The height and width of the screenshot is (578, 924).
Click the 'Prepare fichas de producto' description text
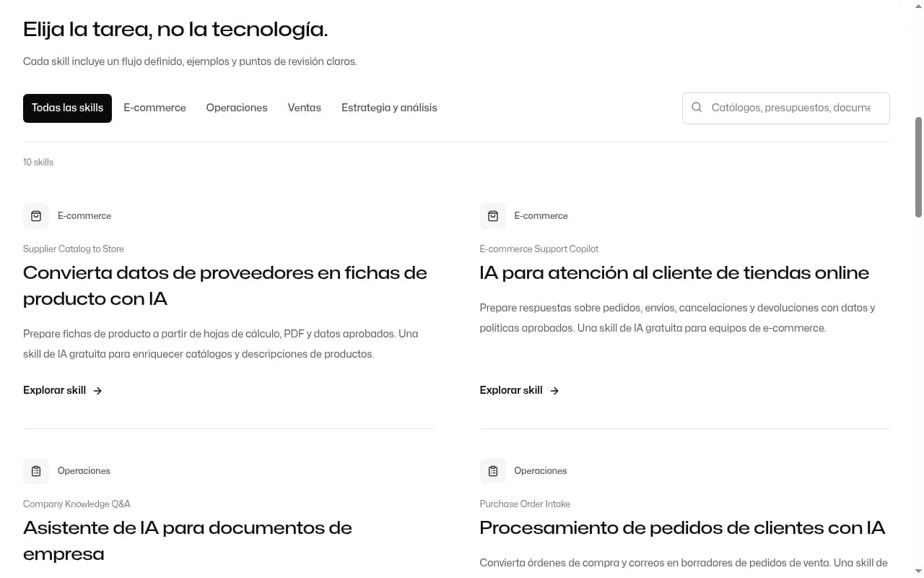pos(221,344)
